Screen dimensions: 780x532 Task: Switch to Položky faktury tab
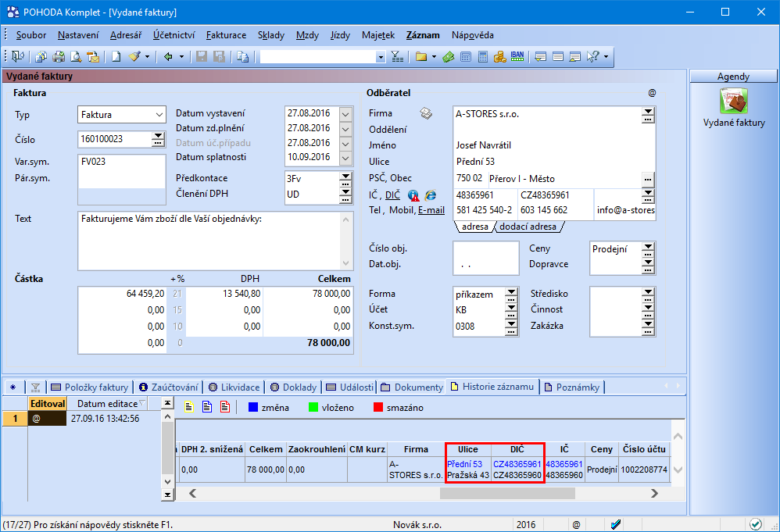point(90,387)
